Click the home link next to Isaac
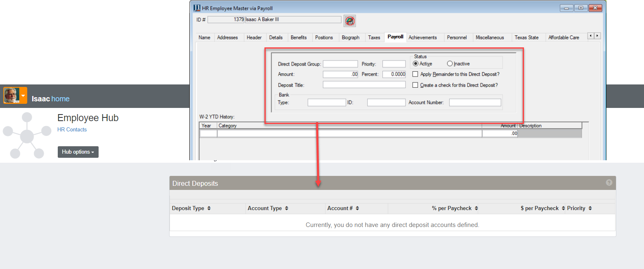 pyautogui.click(x=60, y=99)
